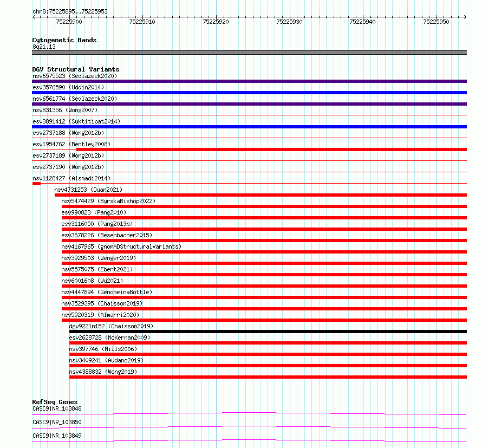This screenshot has width=482, height=448.
Task: Click the chr8:75225895..75225953 coordinate text
Action: click(x=70, y=12)
